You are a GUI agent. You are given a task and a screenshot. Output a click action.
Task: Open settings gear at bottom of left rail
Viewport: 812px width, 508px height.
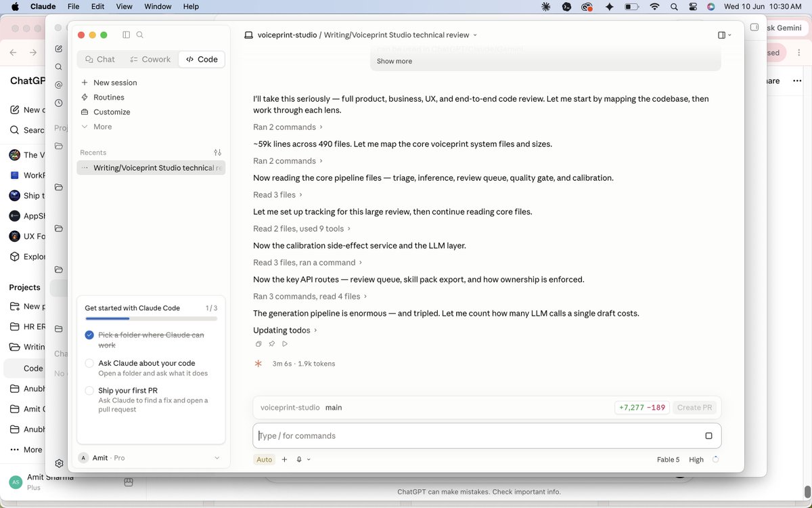59,463
